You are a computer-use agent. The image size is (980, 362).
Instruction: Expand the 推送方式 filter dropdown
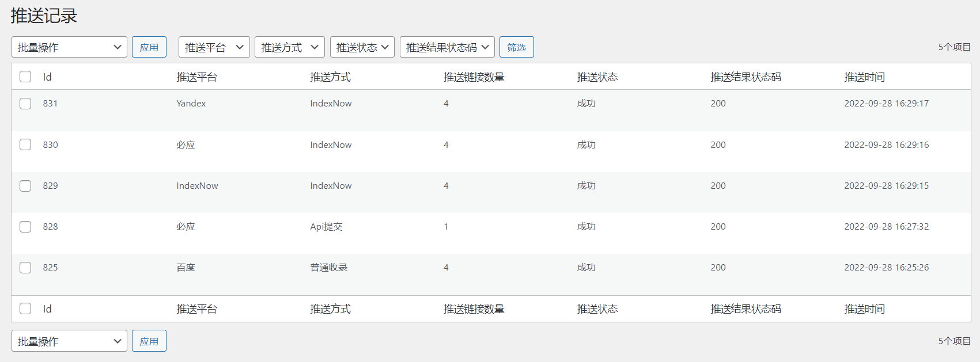coord(290,47)
